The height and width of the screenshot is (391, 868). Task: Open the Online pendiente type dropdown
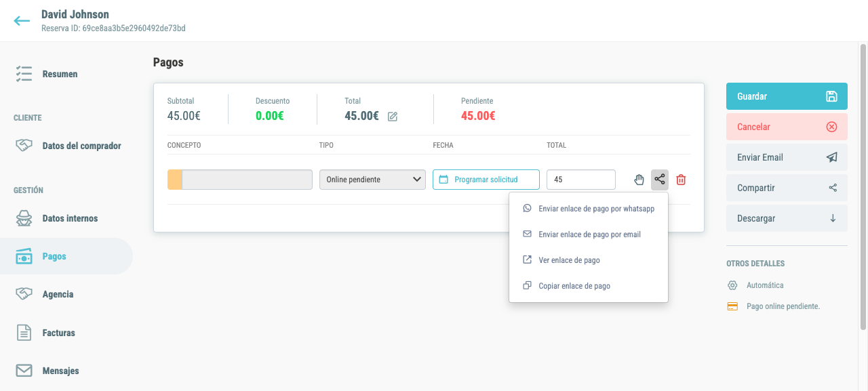coord(372,180)
